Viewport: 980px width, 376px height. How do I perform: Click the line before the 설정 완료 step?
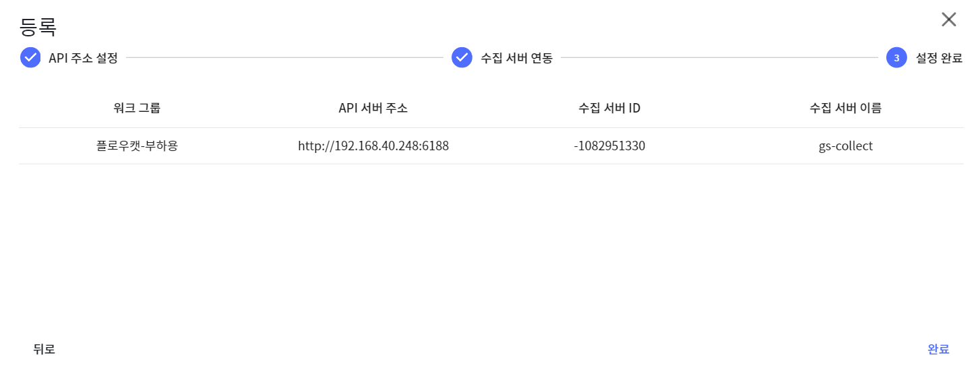[721, 58]
